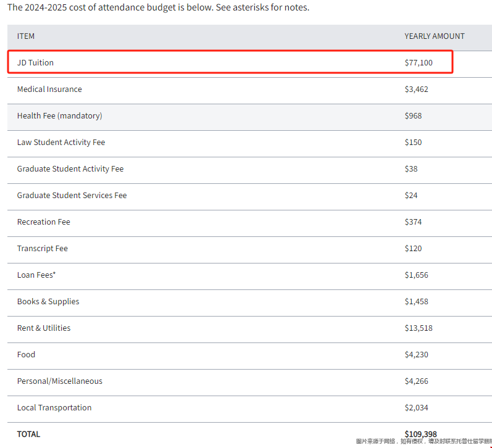The image size is (492, 448).
Task: Select the Books & Supplies label
Action: [48, 302]
